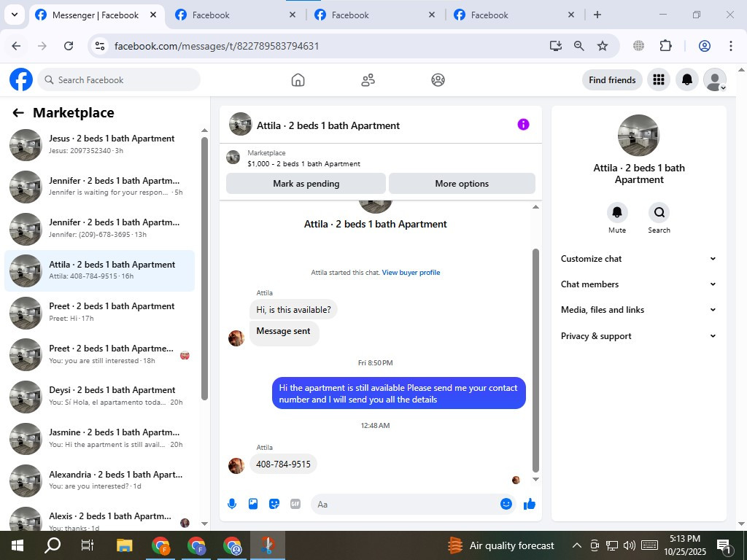Screen dimensions: 747x560
Task: Open Jesus apartment conversation
Action: pos(100,144)
